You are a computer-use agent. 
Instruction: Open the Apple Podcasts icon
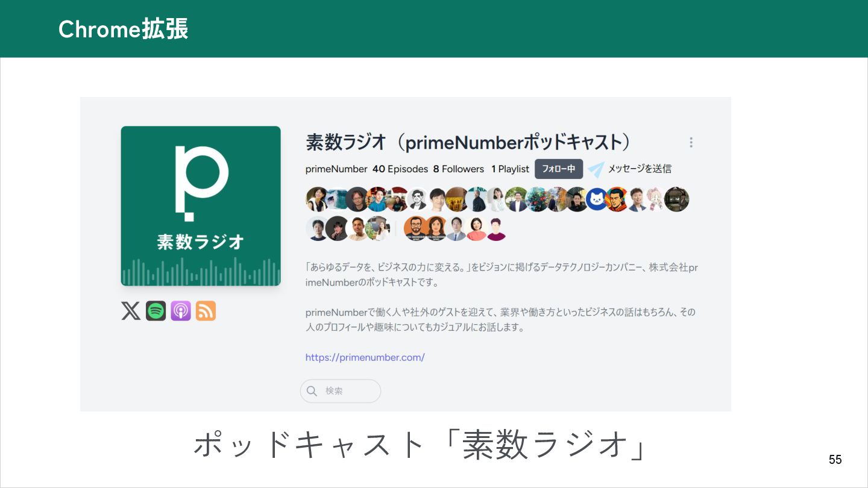click(x=181, y=311)
